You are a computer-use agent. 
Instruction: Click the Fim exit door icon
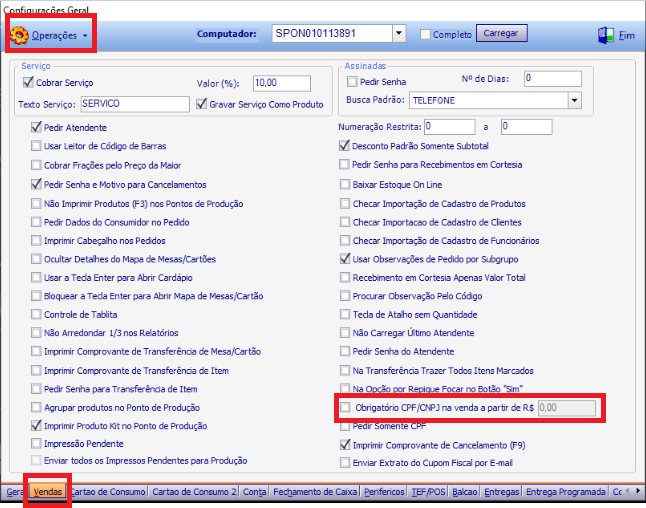pyautogui.click(x=606, y=35)
